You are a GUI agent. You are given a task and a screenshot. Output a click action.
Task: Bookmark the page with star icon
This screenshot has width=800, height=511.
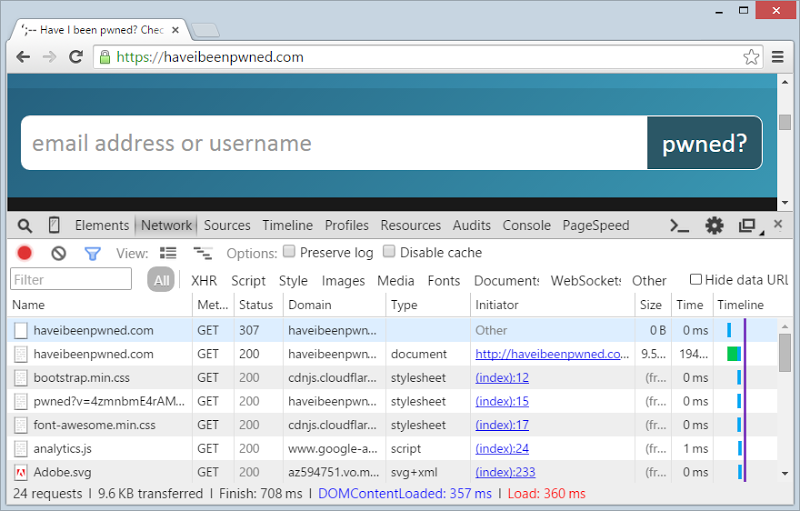[x=751, y=57]
